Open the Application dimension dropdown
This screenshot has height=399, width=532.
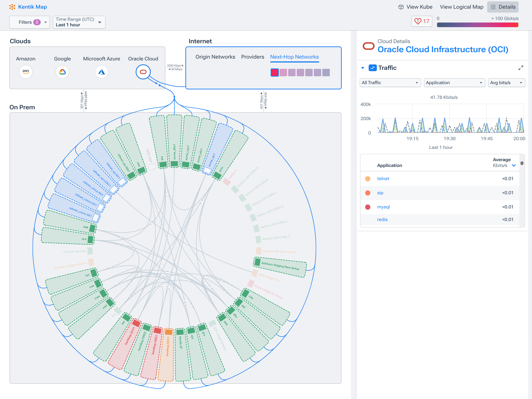tap(454, 83)
